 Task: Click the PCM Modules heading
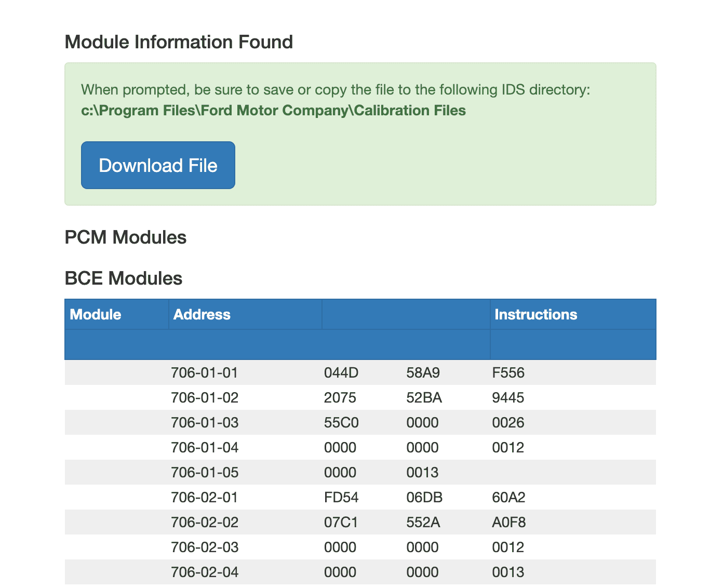pos(125,237)
